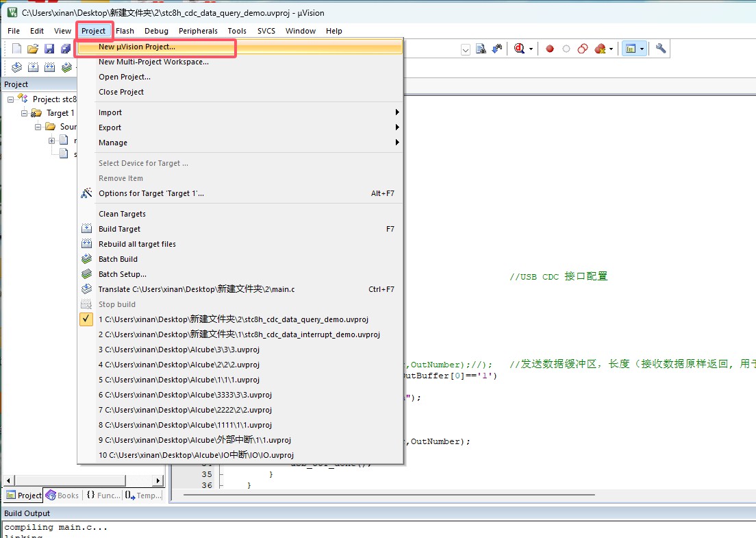The height and width of the screenshot is (538, 756).
Task: Click the Find in Files toolbar icon
Action: (481, 49)
